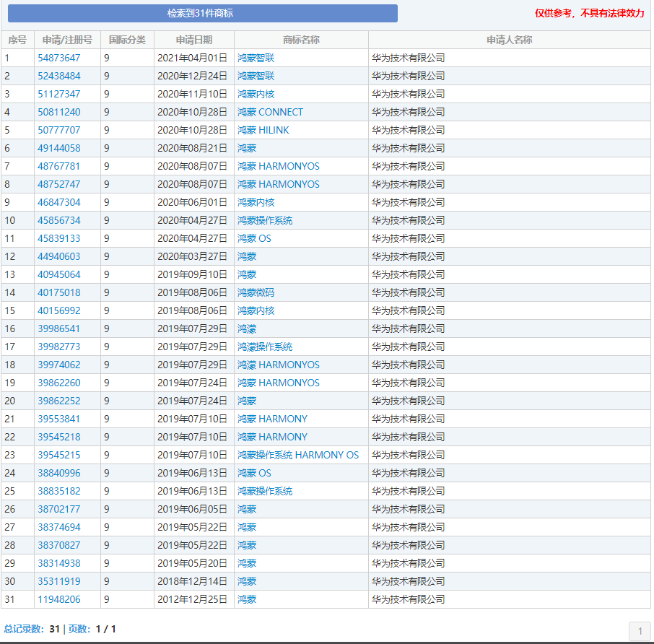Click the red 仅供参考，不具有法律效力 notice

tap(590, 13)
